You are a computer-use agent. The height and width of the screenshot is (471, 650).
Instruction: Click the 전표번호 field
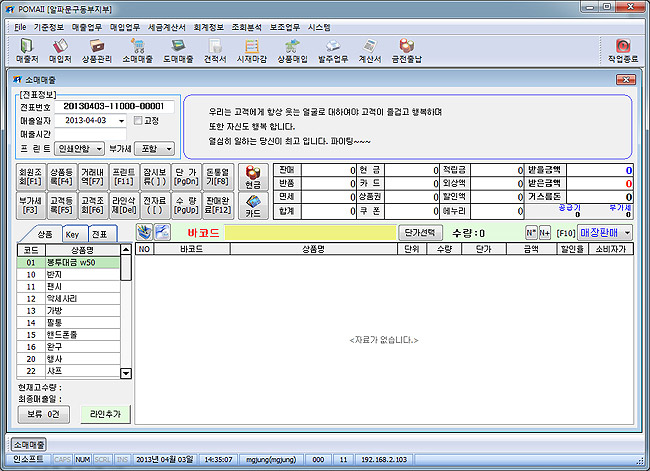[114, 107]
